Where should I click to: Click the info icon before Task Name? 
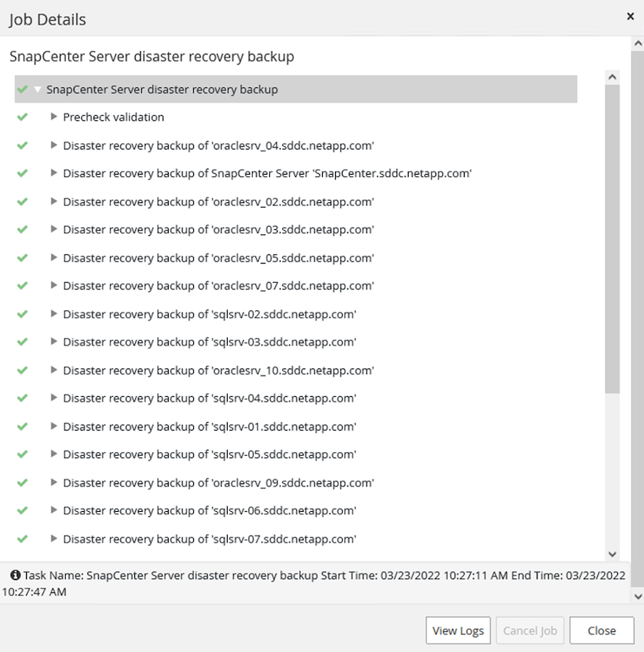[15, 575]
